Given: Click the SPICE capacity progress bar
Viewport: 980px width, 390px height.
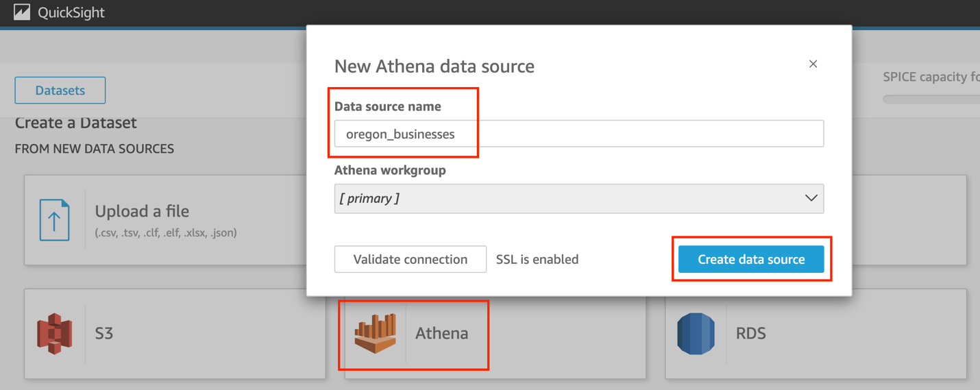Looking at the screenshot, I should point(931,99).
